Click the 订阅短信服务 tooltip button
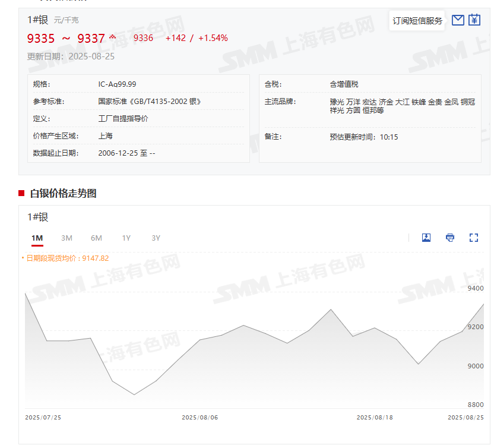 point(417,21)
